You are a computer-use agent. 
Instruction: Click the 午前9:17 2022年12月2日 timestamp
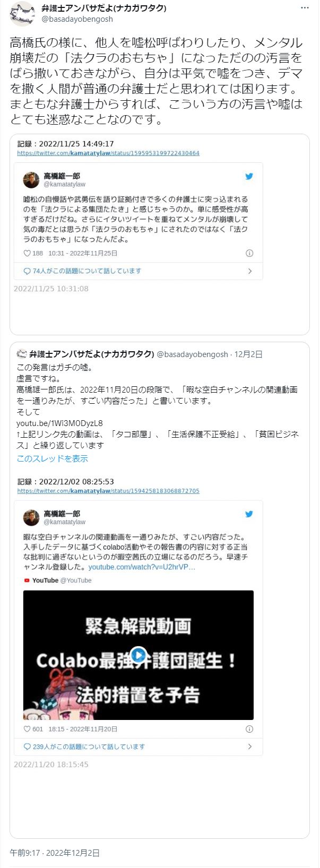tap(55, 853)
